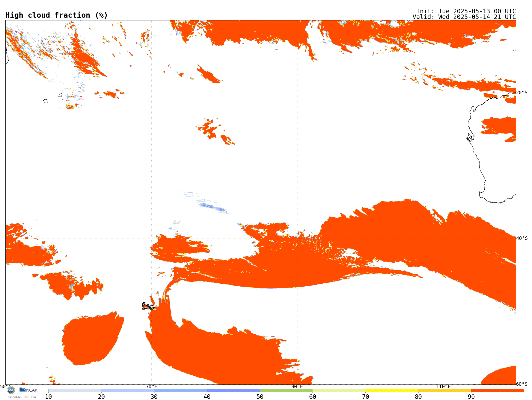The height and width of the screenshot is (400, 532).
Task: Click the 10–20 pale gray colorbar segment
Action: pyautogui.click(x=75, y=391)
